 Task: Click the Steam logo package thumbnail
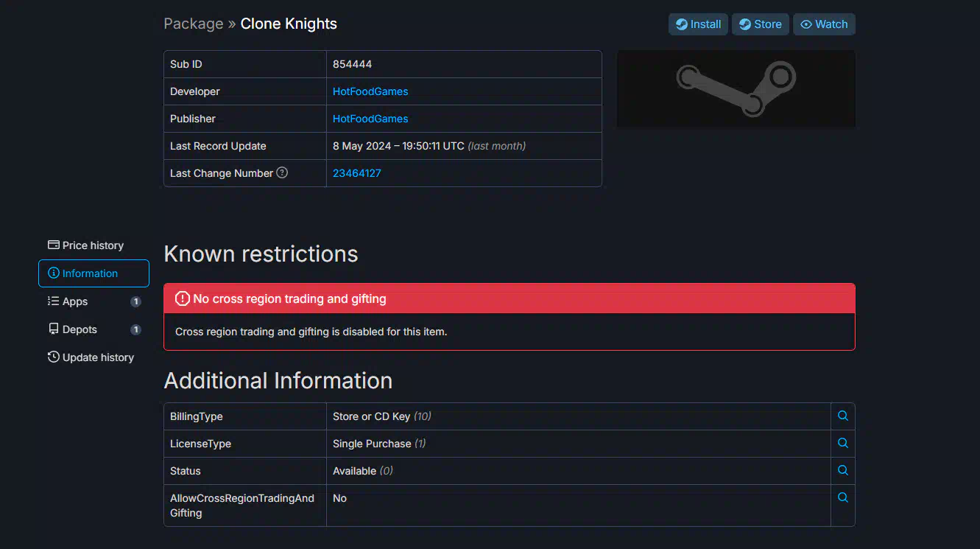pos(736,88)
